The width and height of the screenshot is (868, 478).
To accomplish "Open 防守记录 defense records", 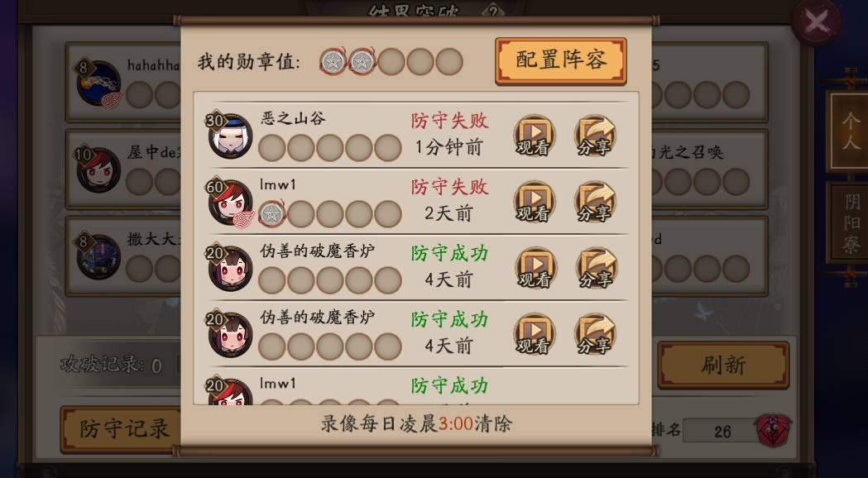I will (x=121, y=429).
